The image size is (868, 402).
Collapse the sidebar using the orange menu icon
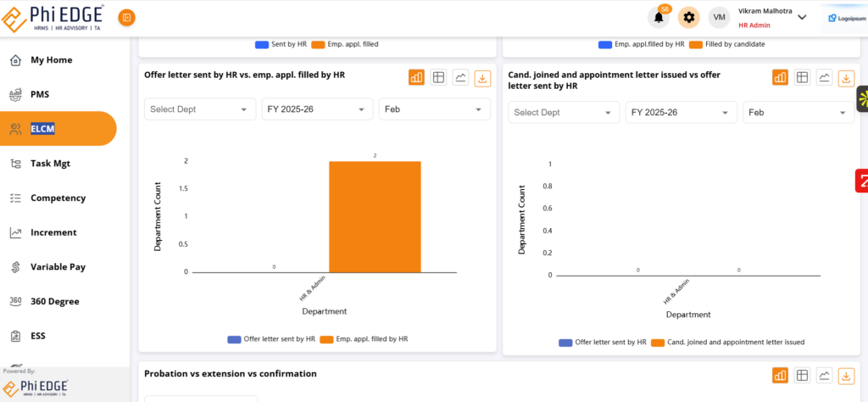point(126,18)
